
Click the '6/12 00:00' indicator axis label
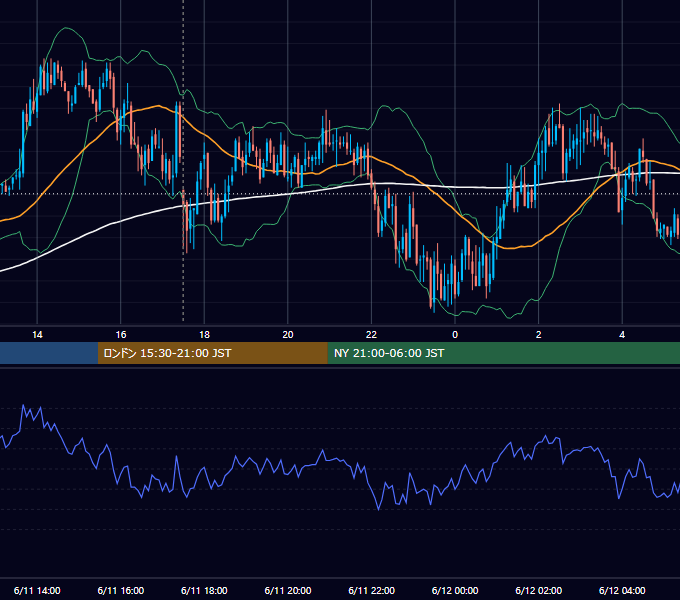[455, 590]
